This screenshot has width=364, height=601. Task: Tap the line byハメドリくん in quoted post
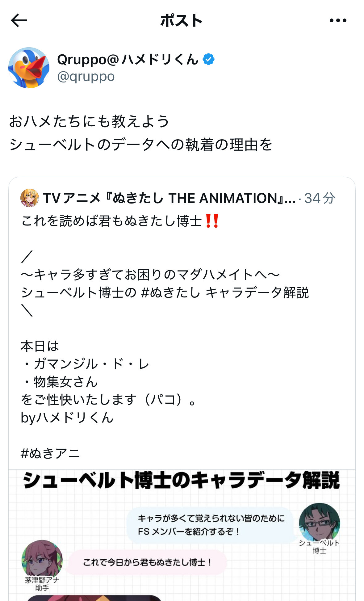(x=67, y=418)
